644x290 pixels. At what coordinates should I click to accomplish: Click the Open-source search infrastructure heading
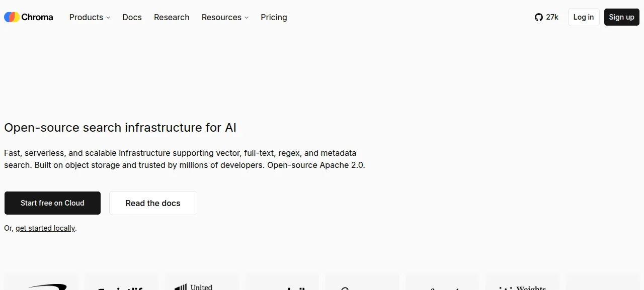tap(120, 128)
